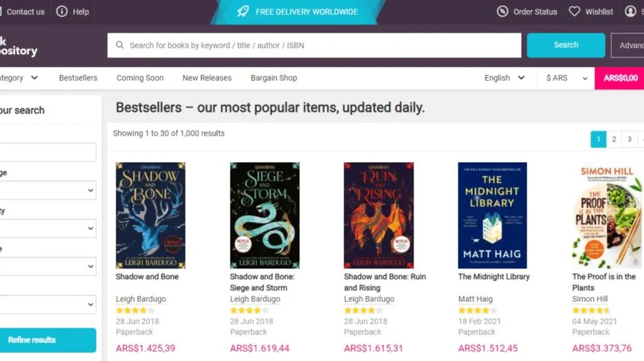644x361 pixels.
Task: Click the rocket free delivery icon
Action: tap(243, 11)
